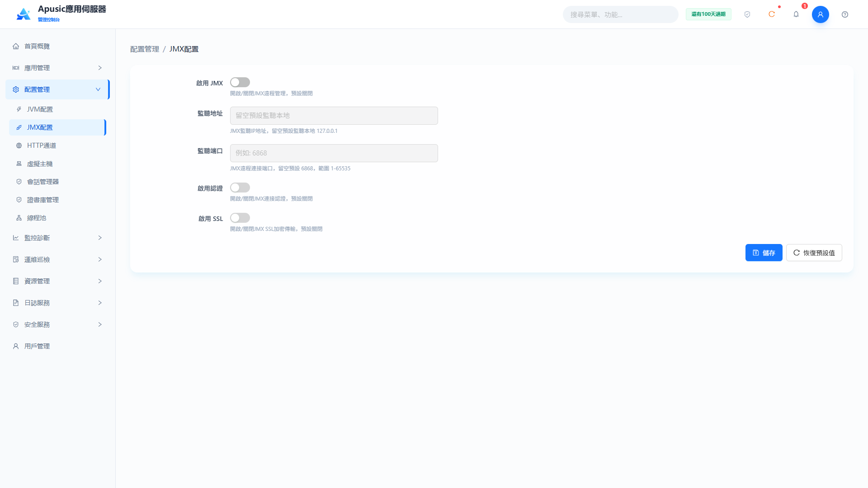868x488 pixels.
Task: Open the user avatar menu
Action: [x=821, y=14]
